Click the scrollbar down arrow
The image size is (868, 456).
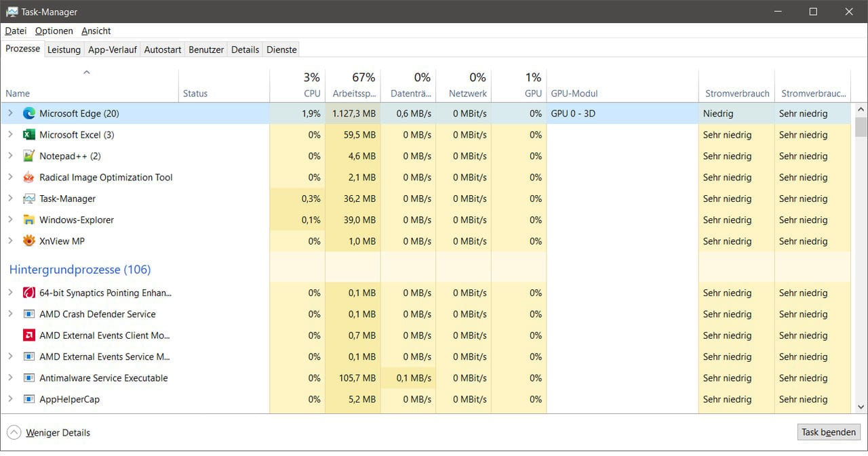tap(861, 407)
